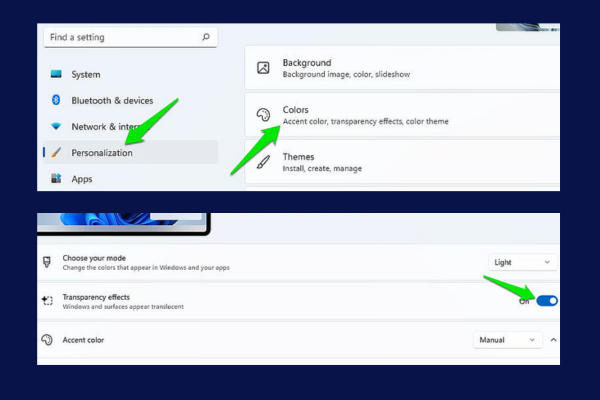Click the Themes brush icon
Viewport: 600px width, 400px height.
click(263, 162)
